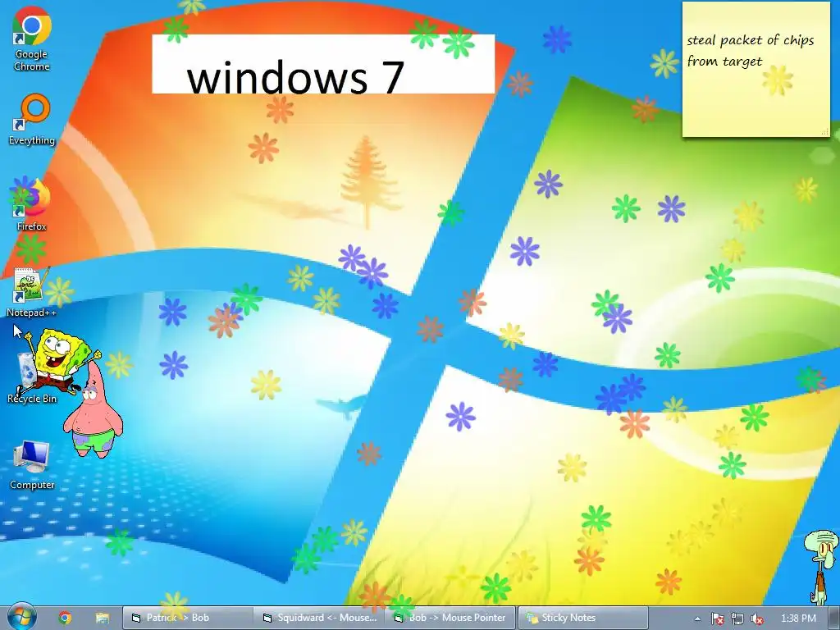Screen dimensions: 840x630
Task: Open Windows Explorer from the taskbar
Action: [x=103, y=618]
